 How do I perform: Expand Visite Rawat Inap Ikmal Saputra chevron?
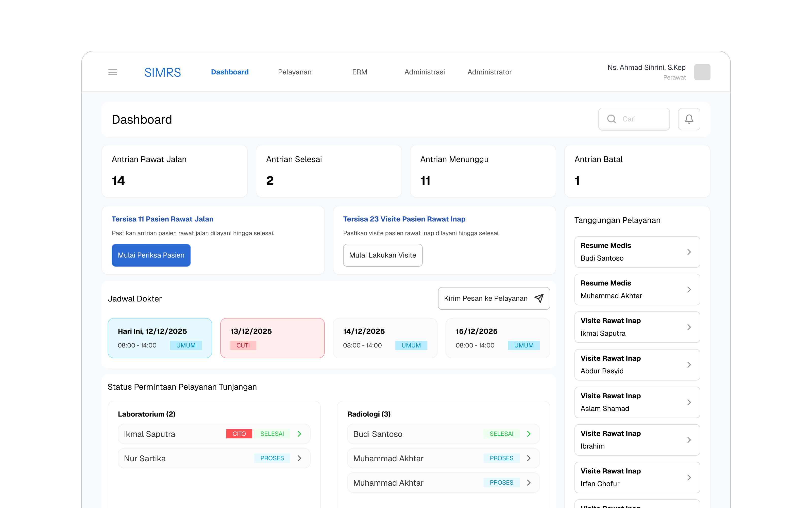point(689,327)
